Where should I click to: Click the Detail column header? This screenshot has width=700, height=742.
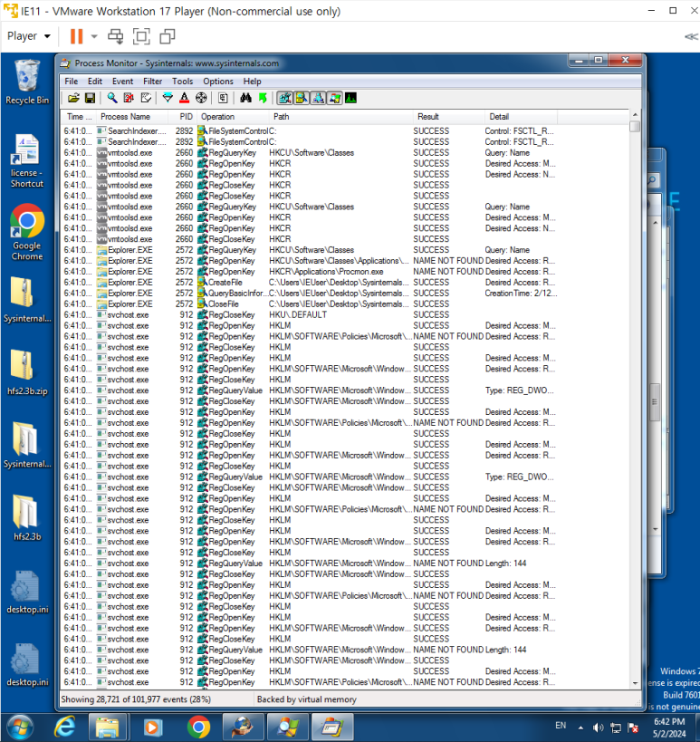[x=521, y=116]
